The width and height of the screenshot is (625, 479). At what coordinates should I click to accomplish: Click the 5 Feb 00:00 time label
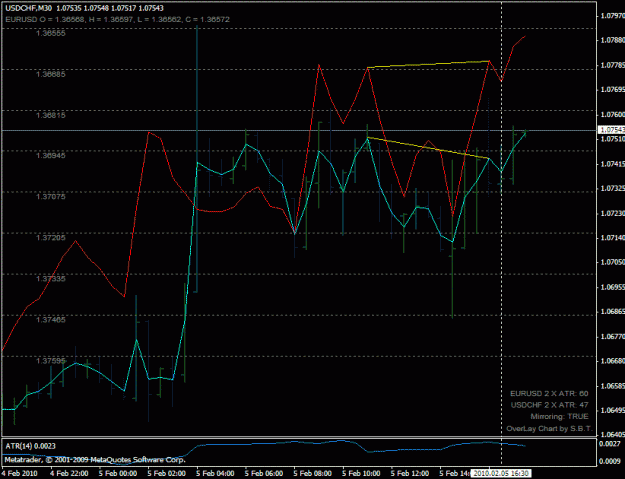118,473
